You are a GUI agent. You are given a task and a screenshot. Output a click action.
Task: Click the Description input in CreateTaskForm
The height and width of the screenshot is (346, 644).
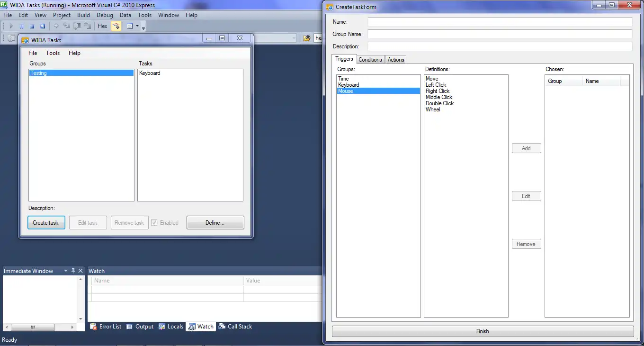click(500, 46)
